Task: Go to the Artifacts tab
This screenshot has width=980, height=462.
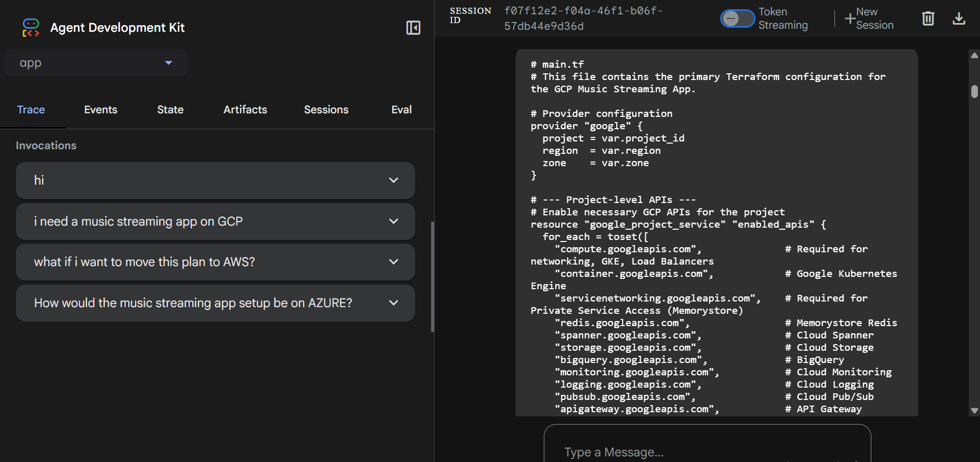Action: (x=245, y=110)
